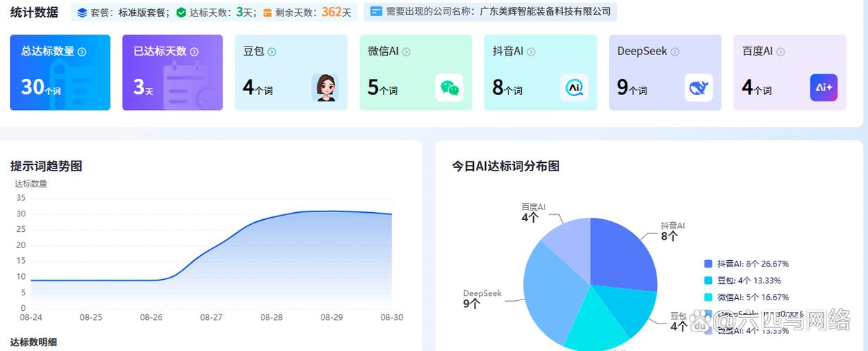Toggle the 豆包 legend entry in pie chart
This screenshot has width=868, height=351.
pos(747,281)
